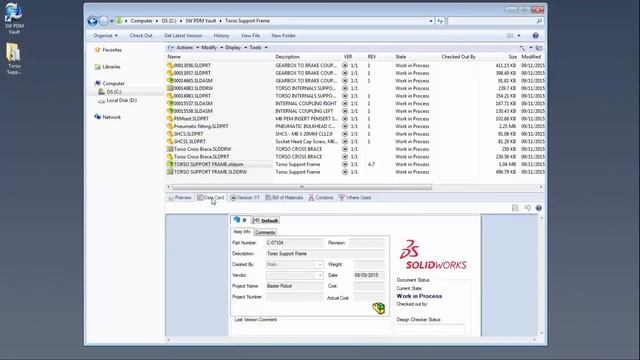Image resolution: width=640 pixels, height=360 pixels.
Task: Open the Modify dropdown menu
Action: point(212,48)
